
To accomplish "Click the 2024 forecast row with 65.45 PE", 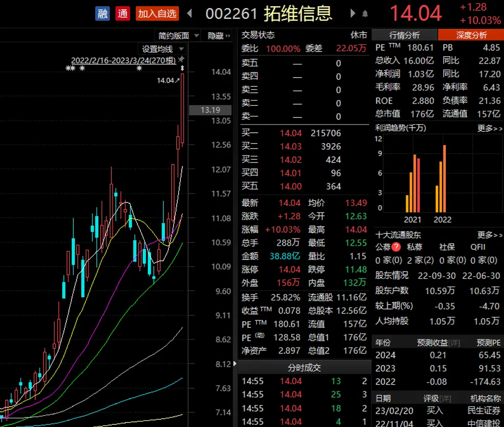I will [x=438, y=355].
